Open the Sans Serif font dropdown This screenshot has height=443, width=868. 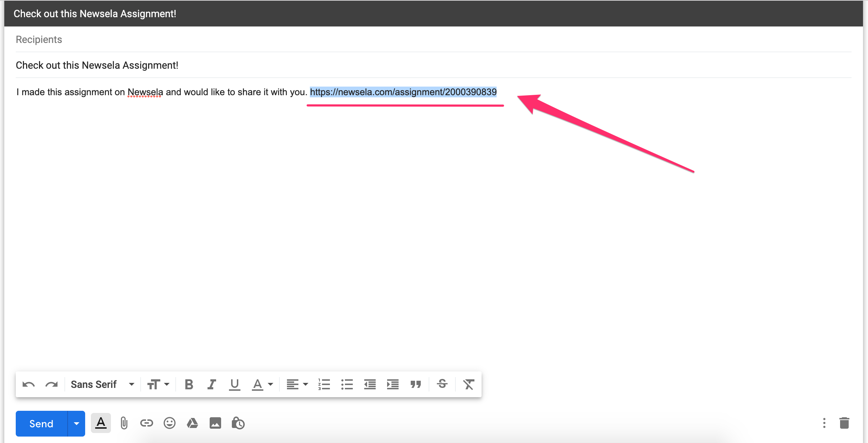click(102, 385)
